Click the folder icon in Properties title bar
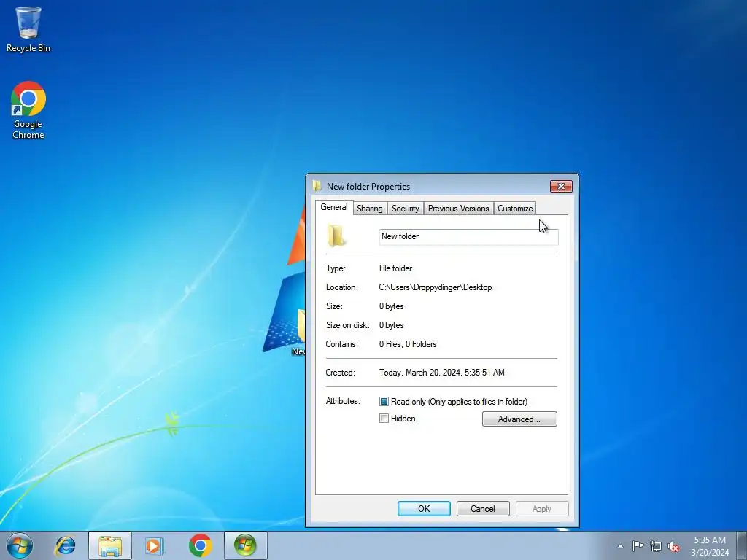The image size is (747, 560). (x=317, y=186)
